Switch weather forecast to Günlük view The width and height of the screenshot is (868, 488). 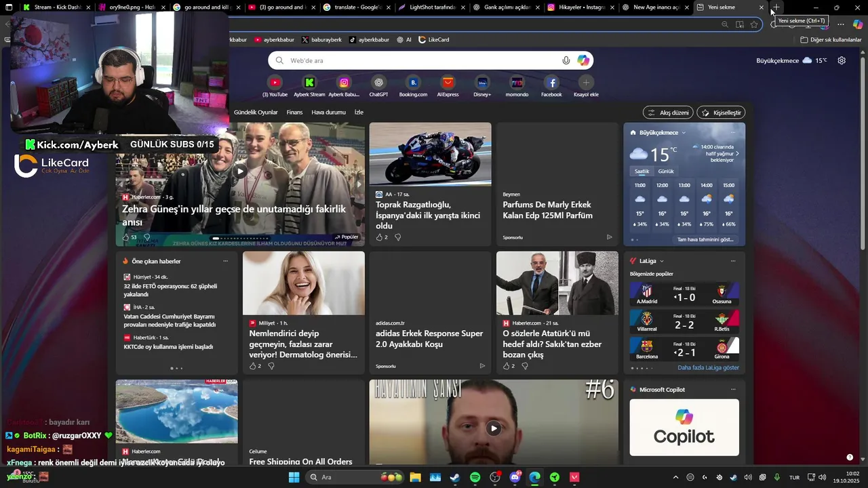[666, 171]
